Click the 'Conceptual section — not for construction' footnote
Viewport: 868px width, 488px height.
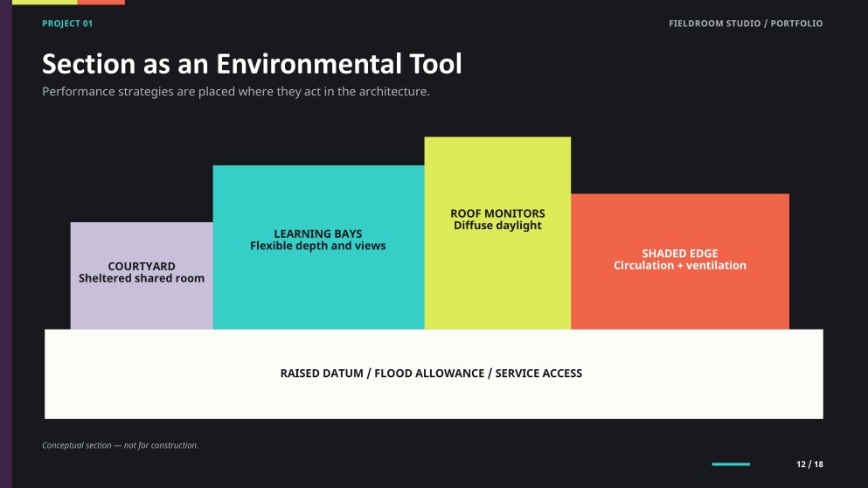[120, 445]
